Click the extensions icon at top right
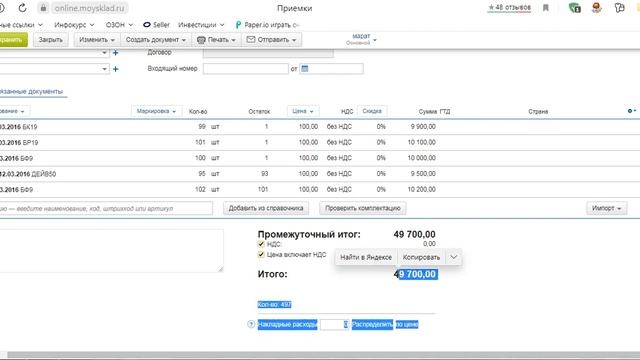Viewport: 640px width, 360px height. coord(619,8)
